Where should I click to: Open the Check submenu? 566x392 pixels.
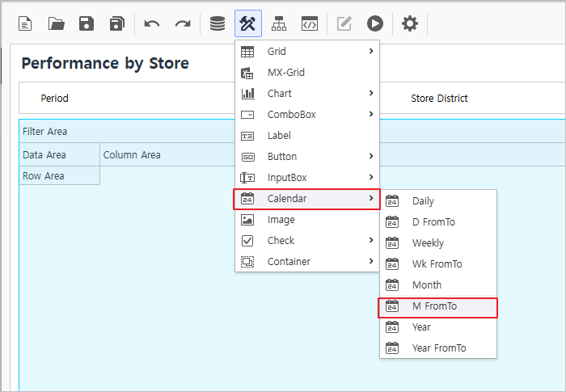307,241
